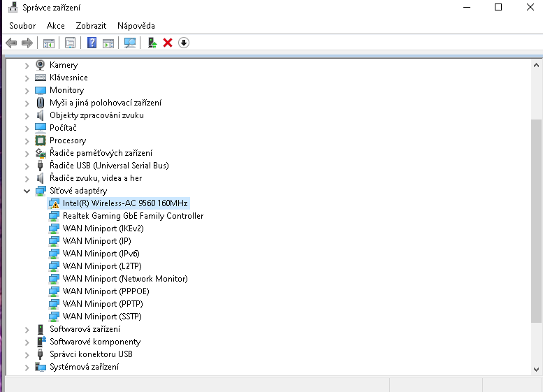The height and width of the screenshot is (392, 543).
Task: Select the Řadiče paměťových zařízení label
Action: 101,153
